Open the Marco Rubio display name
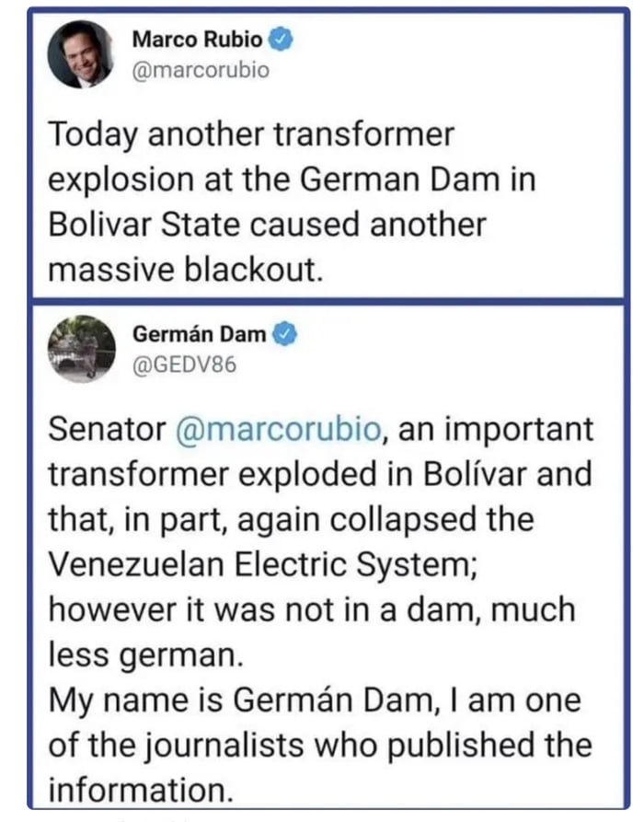This screenshot has width=644, height=822. click(197, 40)
